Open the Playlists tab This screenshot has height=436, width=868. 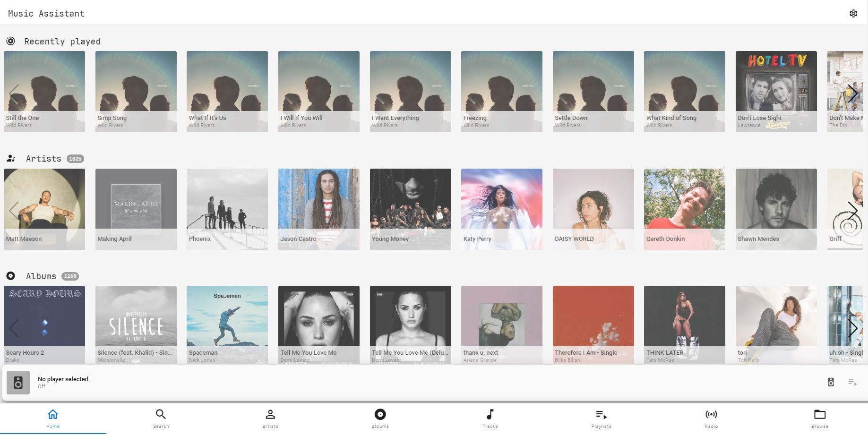click(x=601, y=418)
